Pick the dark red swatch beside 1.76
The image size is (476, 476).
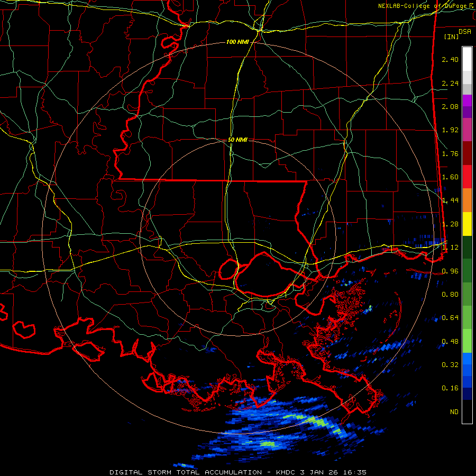point(467,153)
